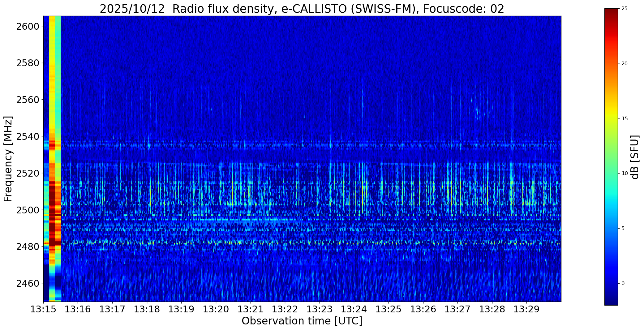Click the 13:29 time tick label
The height and width of the screenshot is (330, 644).
tap(527, 309)
